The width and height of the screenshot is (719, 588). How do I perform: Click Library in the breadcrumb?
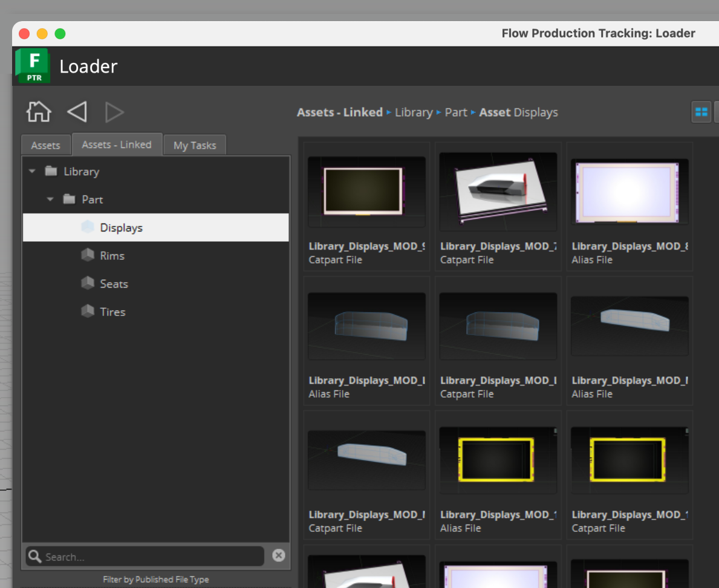click(x=414, y=112)
